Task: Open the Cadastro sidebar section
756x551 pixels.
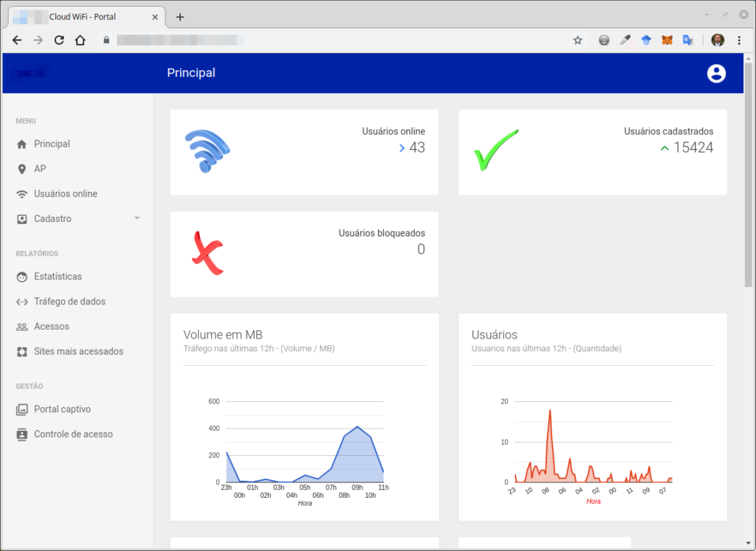Action: pos(52,219)
